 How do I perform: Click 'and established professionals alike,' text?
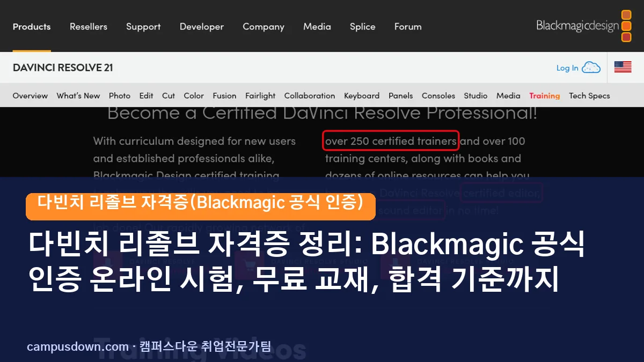pos(184,158)
